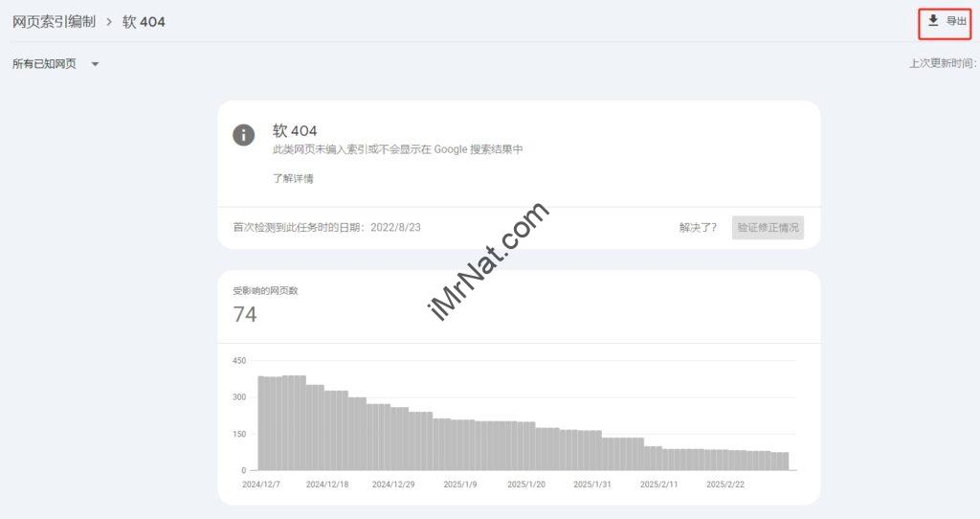Select the 所有已知网页 filter label
This screenshot has width=980, height=519.
point(44,64)
